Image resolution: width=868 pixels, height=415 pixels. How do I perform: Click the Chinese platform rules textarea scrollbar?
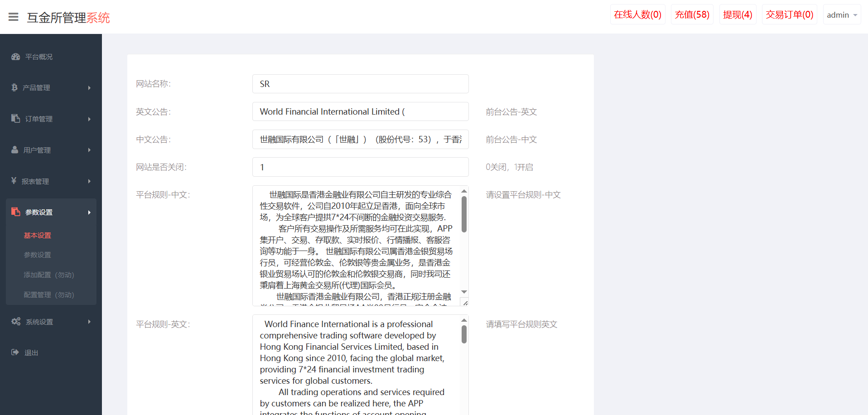tap(464, 214)
